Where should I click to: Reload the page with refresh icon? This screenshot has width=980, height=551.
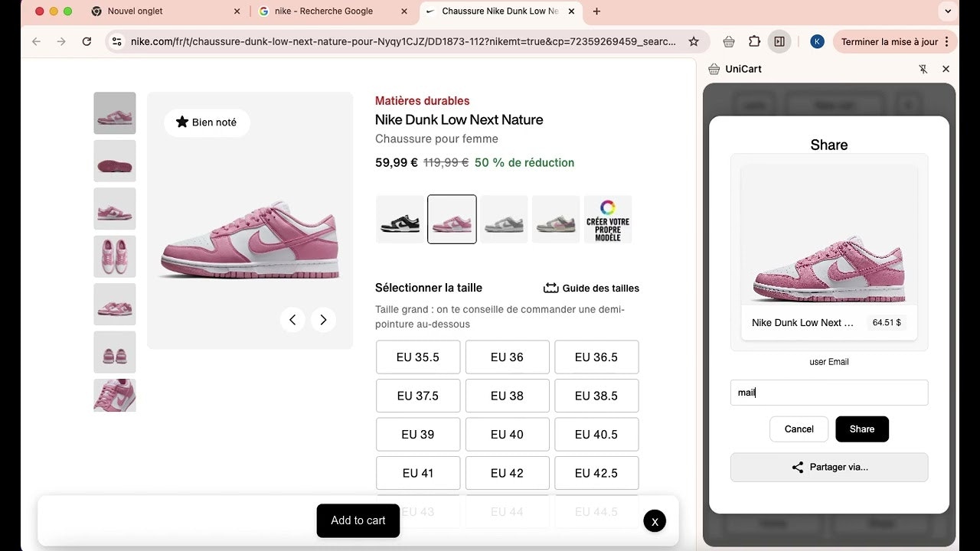(x=87, y=41)
